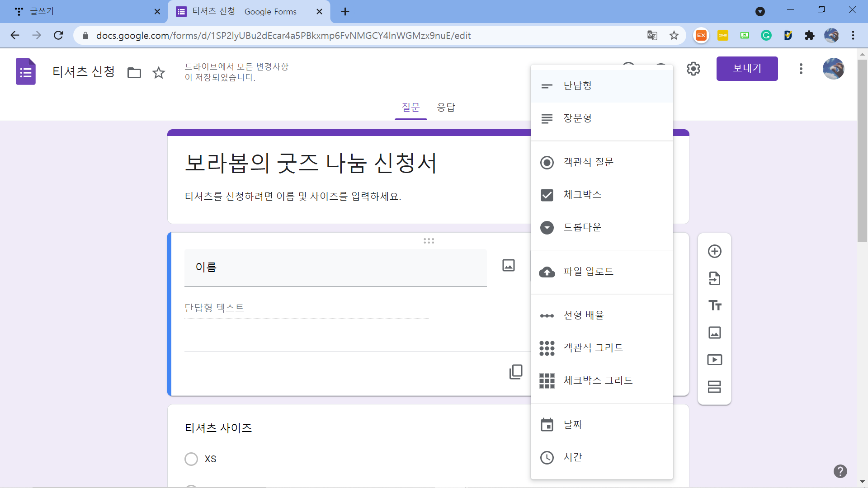Open form settings gear icon
The height and width of the screenshot is (488, 868).
[x=693, y=69]
